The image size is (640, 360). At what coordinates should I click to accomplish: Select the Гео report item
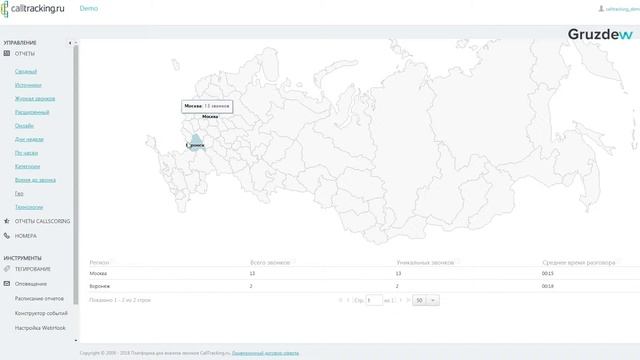tap(19, 193)
